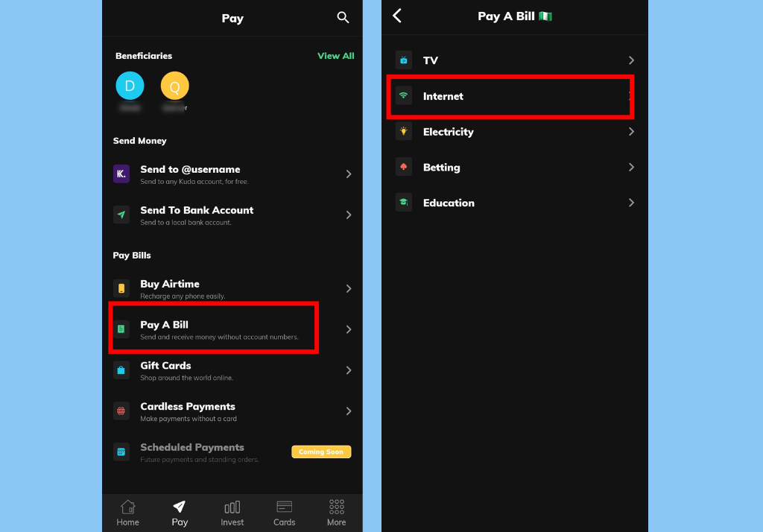
Task: Select beneficiary avatar D
Action: [x=130, y=86]
